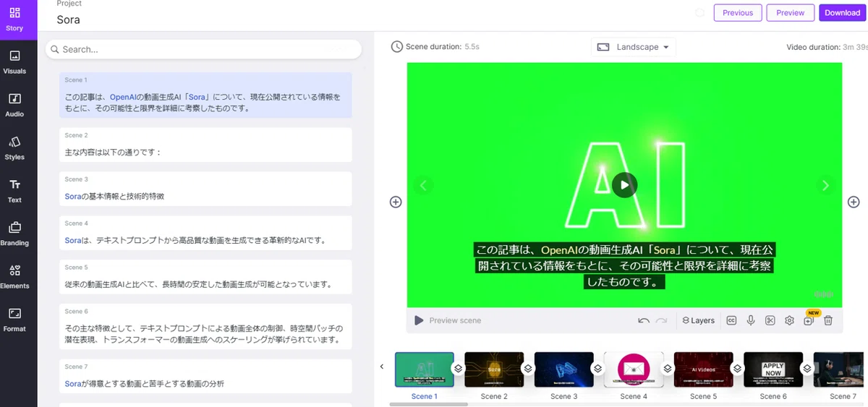The image size is (868, 407).
Task: Go to next visual with right arrow
Action: (x=825, y=185)
